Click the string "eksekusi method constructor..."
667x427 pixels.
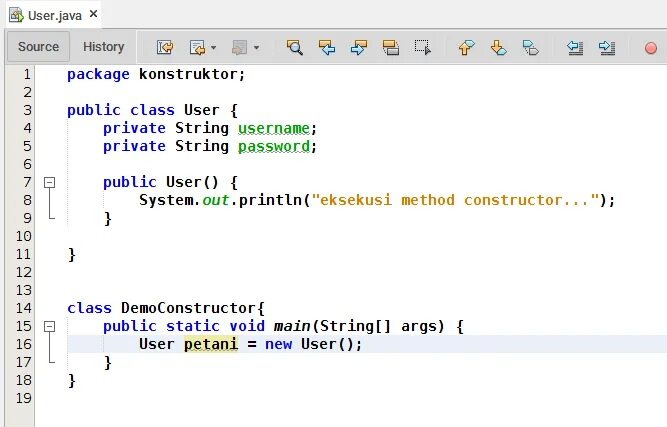coord(455,200)
